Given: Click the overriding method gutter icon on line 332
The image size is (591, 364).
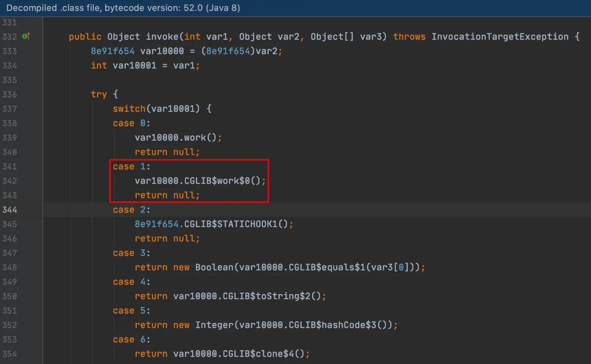Looking at the screenshot, I should 26,37.
